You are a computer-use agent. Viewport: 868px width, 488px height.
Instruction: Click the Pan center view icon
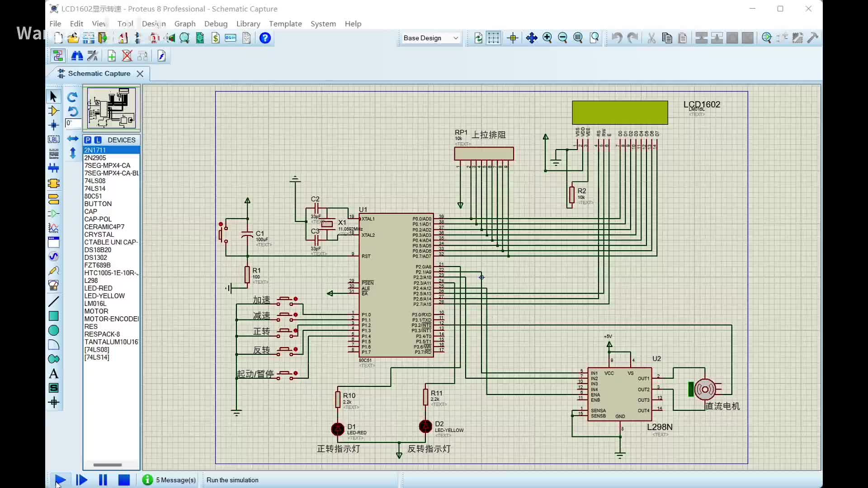(x=532, y=38)
